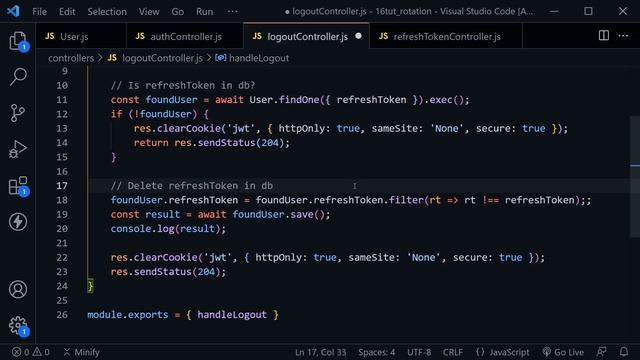The image size is (640, 360).
Task: Click line number 17 in the gutter
Action: pos(62,186)
